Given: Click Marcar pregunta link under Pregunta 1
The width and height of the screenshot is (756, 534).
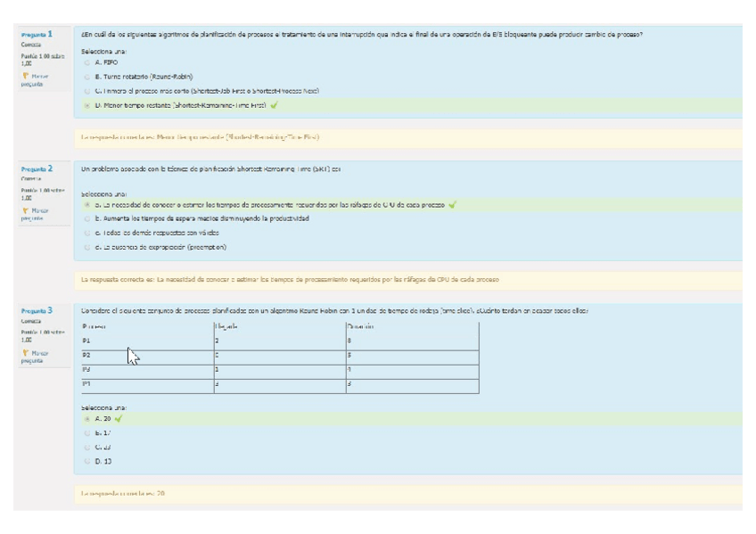Looking at the screenshot, I should (x=35, y=80).
